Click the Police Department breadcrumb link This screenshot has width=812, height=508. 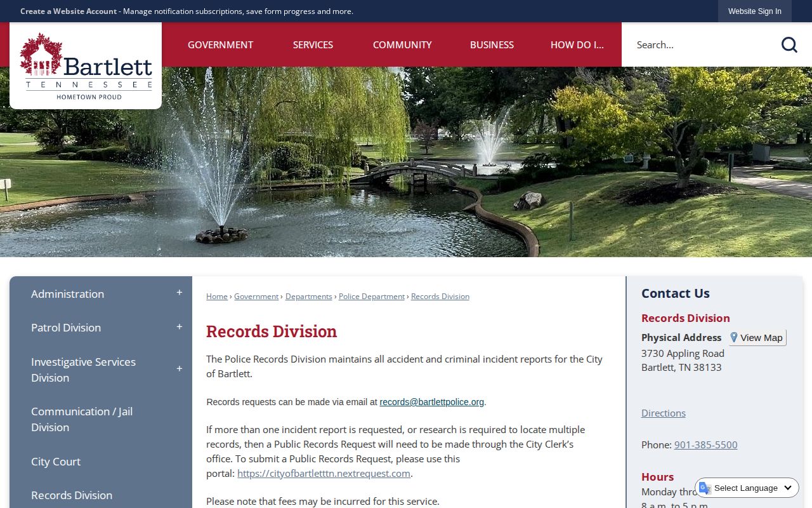click(372, 297)
